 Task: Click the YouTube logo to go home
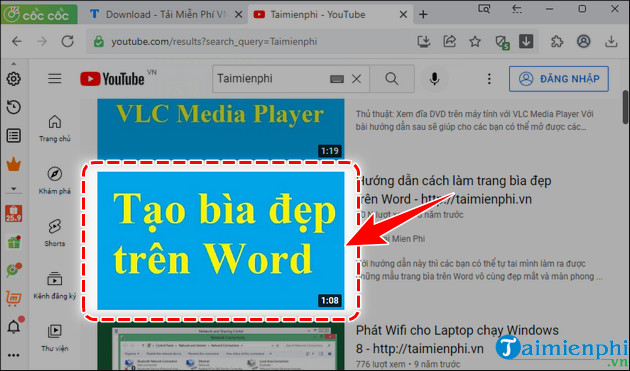(x=112, y=79)
